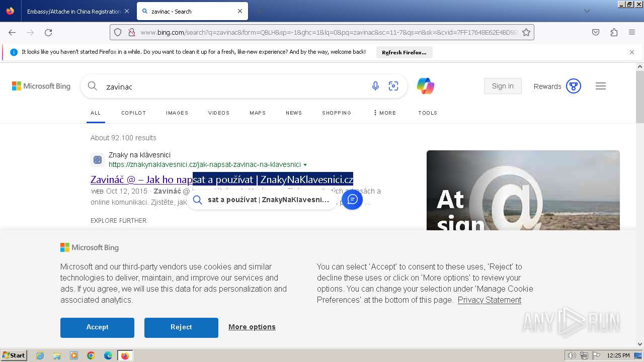Start voice search with microphone icon
The width and height of the screenshot is (644, 362).
pyautogui.click(x=375, y=86)
